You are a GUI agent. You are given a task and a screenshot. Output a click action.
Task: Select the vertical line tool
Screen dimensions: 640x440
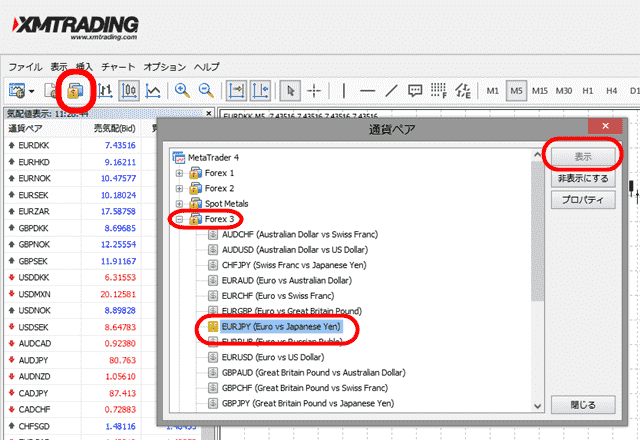coord(344,91)
